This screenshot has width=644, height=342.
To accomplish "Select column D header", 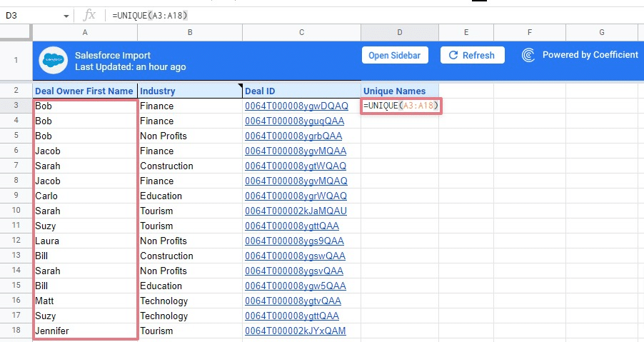I will tap(399, 32).
